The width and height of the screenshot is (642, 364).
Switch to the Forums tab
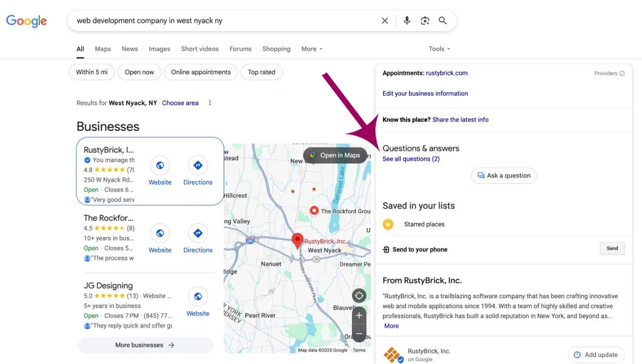click(240, 49)
